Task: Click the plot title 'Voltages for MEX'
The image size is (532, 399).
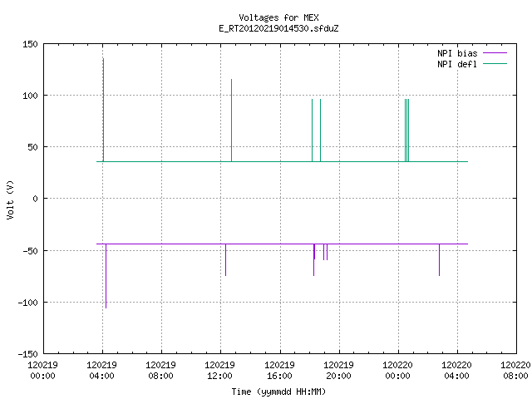Action: click(278, 17)
